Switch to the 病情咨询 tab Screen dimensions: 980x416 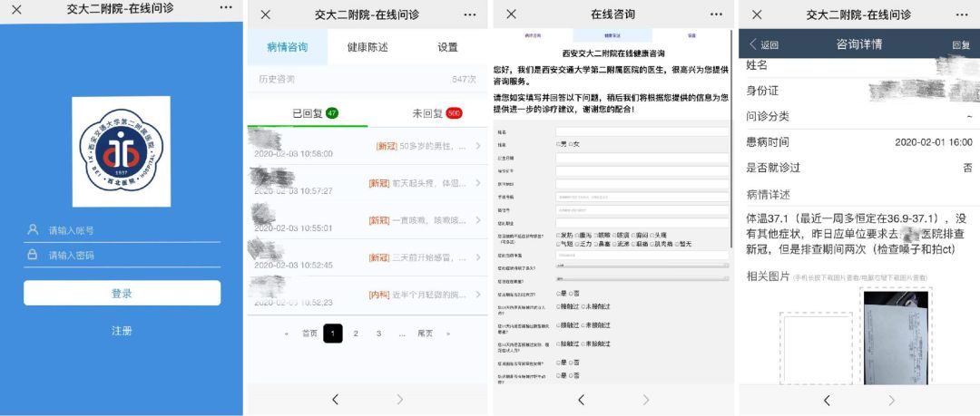(x=287, y=47)
